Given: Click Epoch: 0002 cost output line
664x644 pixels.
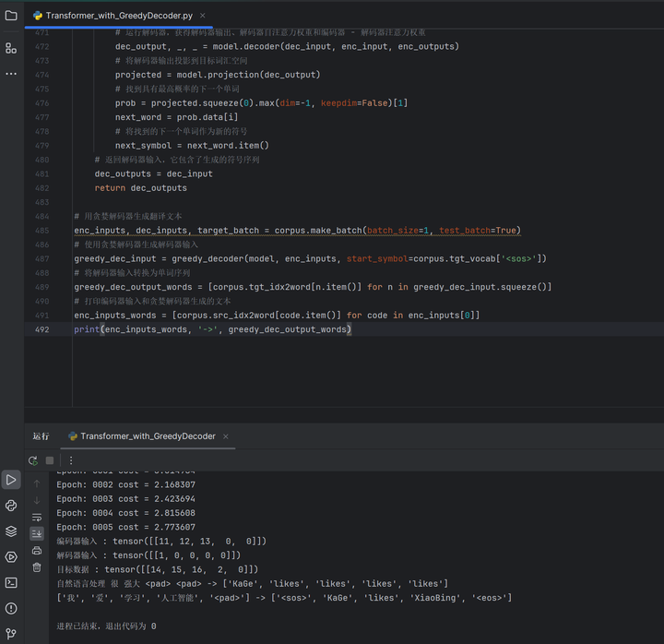Looking at the screenshot, I should point(125,484).
